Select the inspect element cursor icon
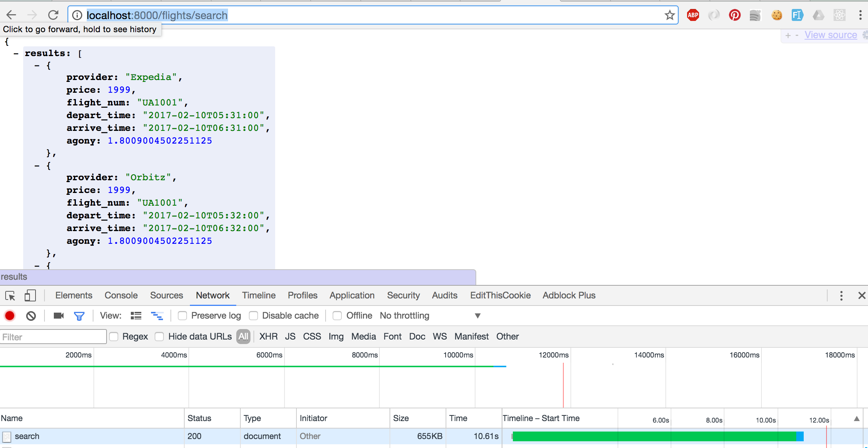Screen dimensions: 868x448 coord(10,295)
